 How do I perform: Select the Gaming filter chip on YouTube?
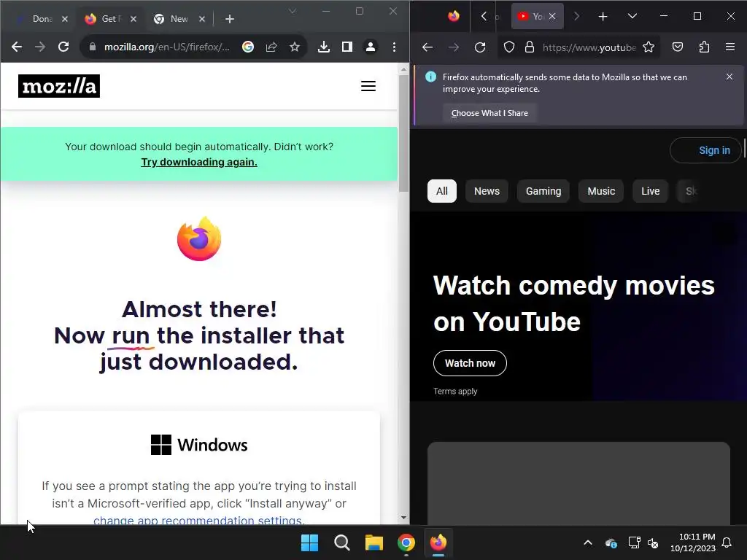click(x=543, y=191)
